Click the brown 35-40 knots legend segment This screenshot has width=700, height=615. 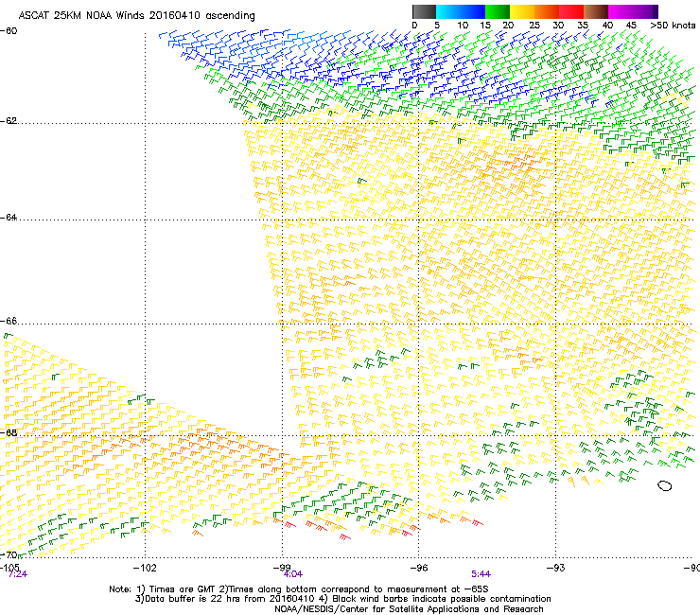596,11
